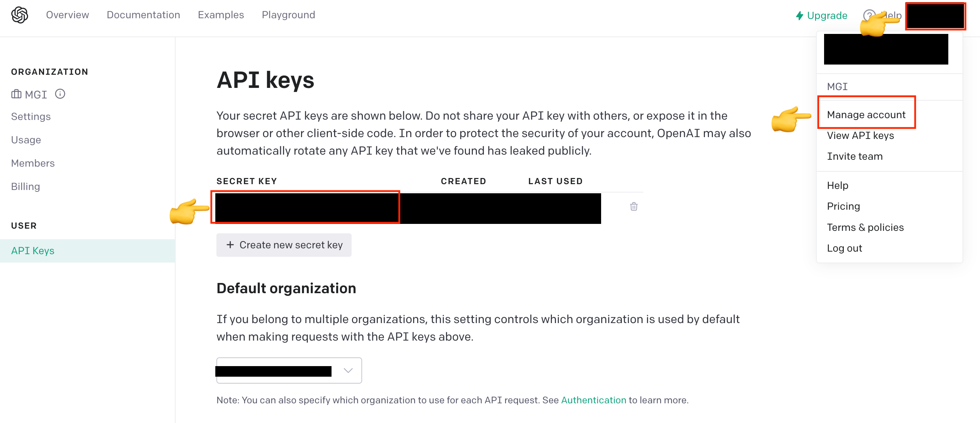Open organization Members page
980x423 pixels.
click(x=33, y=163)
